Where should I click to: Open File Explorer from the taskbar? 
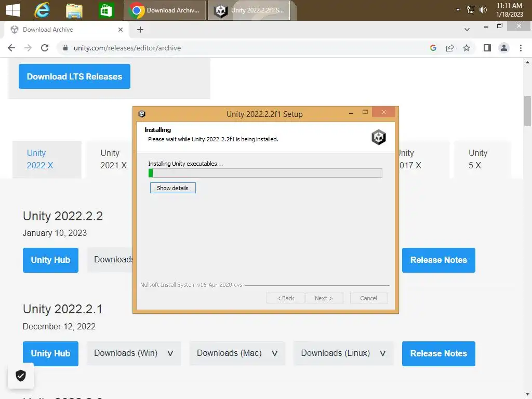point(74,10)
